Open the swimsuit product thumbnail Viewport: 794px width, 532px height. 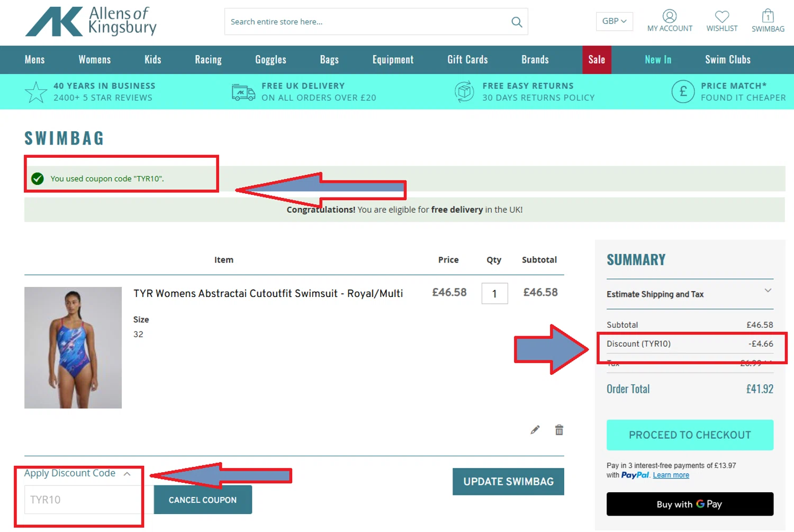(73, 348)
